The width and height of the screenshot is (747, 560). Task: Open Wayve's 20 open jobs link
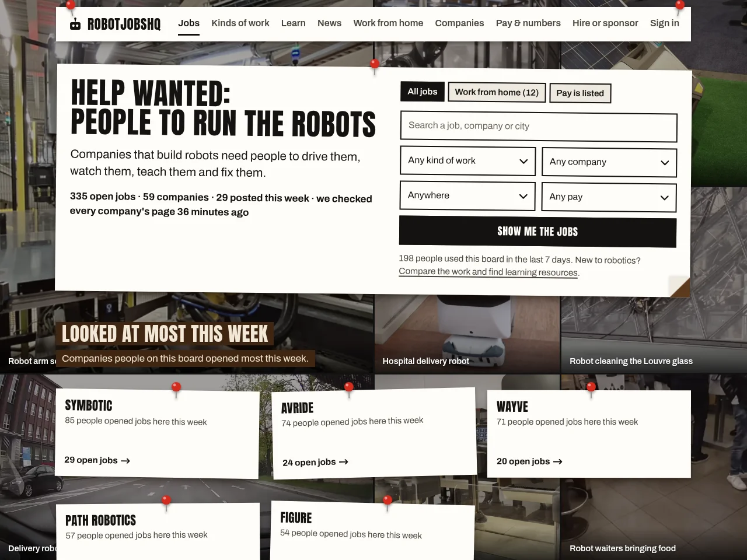529,461
